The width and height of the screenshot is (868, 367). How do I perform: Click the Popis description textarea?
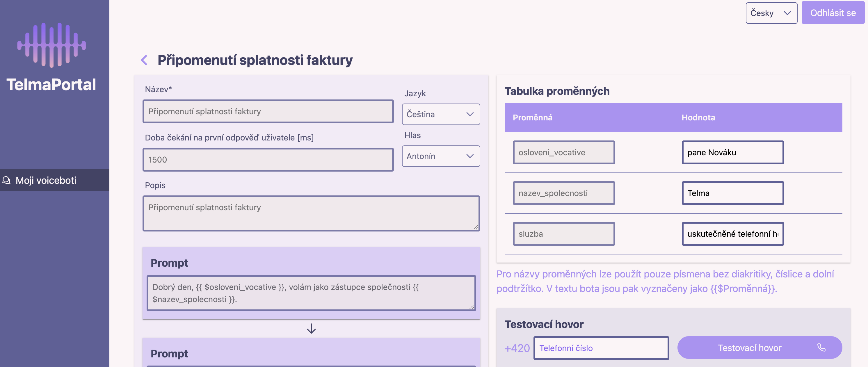click(x=311, y=213)
